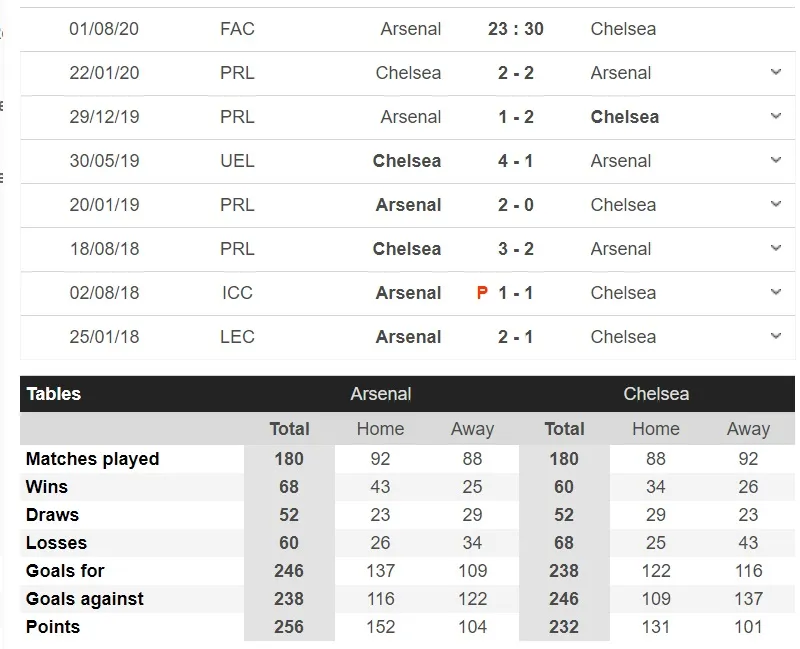The height and width of the screenshot is (649, 800).
Task: Click Chelsea in the upcoming 01/08/20 match
Action: (623, 29)
